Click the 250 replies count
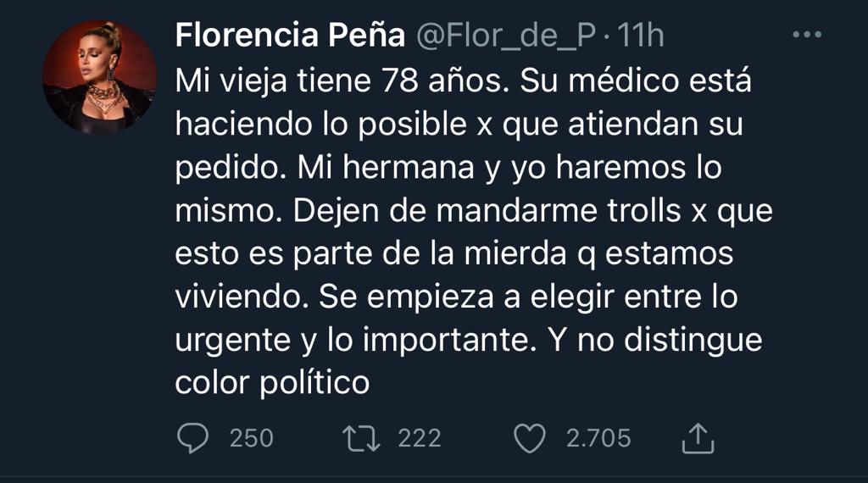This screenshot has height=483, width=868. point(252,438)
